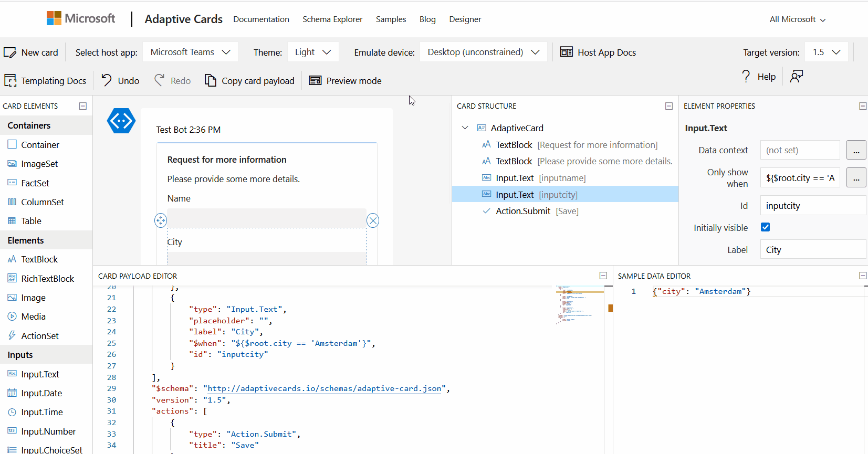Collapse the AdaptiveCard tree node

pos(465,128)
